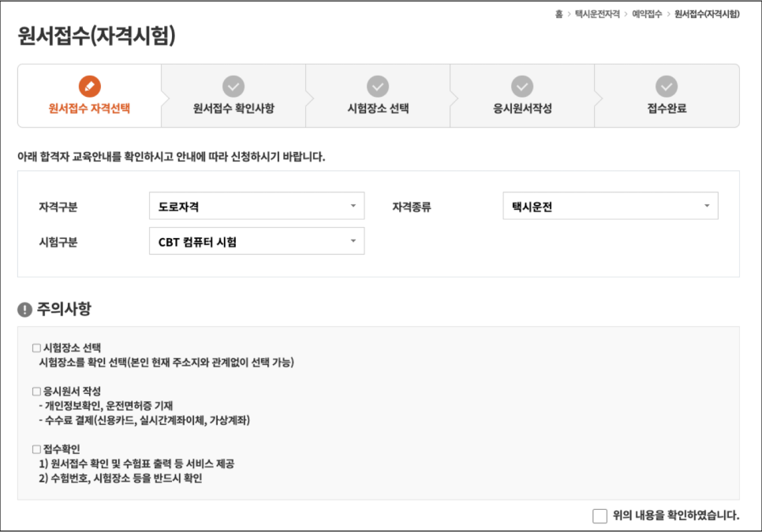Click the 택시운전자격 breadcrumb link

[x=597, y=14]
